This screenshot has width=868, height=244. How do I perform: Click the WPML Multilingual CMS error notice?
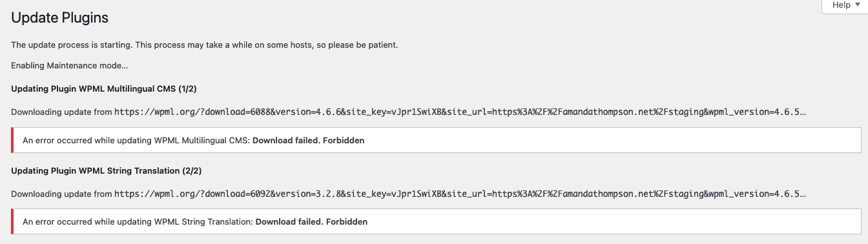[x=437, y=140]
